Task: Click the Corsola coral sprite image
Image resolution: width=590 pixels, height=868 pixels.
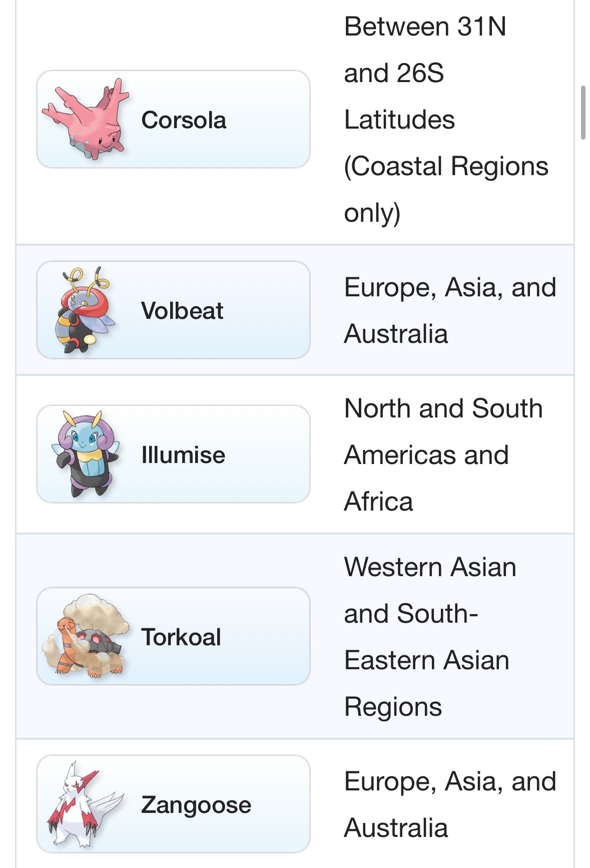Action: click(84, 119)
